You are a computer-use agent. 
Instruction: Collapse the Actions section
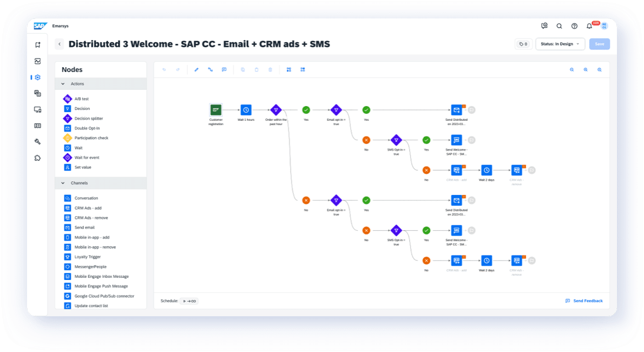pyautogui.click(x=63, y=84)
